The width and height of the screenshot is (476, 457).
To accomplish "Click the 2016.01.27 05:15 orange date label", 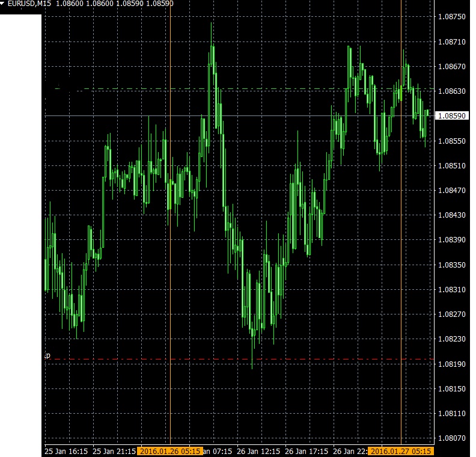I will 401,451.
